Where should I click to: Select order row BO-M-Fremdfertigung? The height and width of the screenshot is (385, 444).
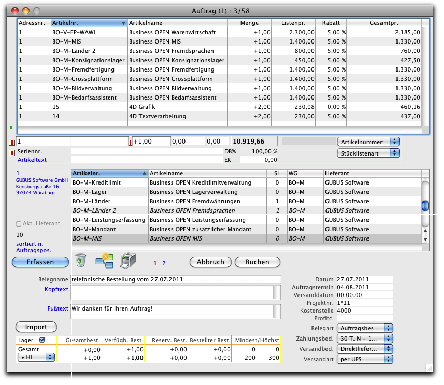pyautogui.click(x=220, y=70)
